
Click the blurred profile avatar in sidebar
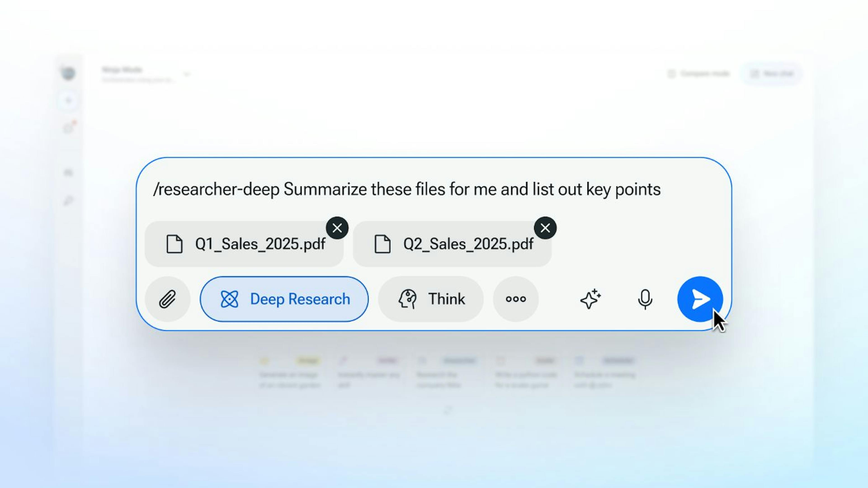(x=68, y=73)
